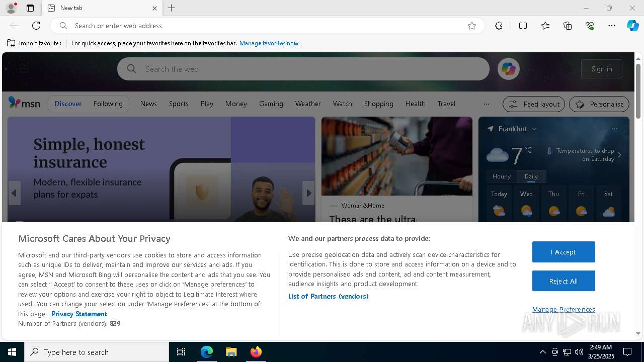Add this page to favorites star

coord(472,26)
